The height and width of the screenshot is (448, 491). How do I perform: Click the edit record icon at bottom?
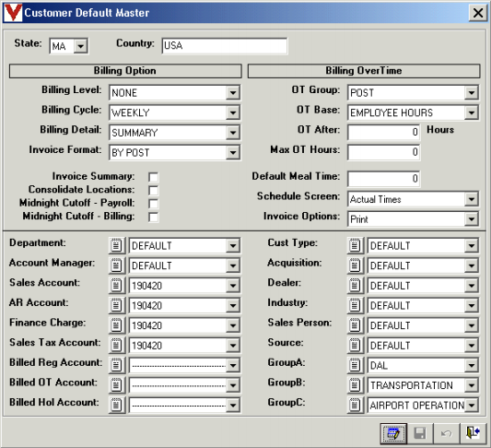(393, 433)
